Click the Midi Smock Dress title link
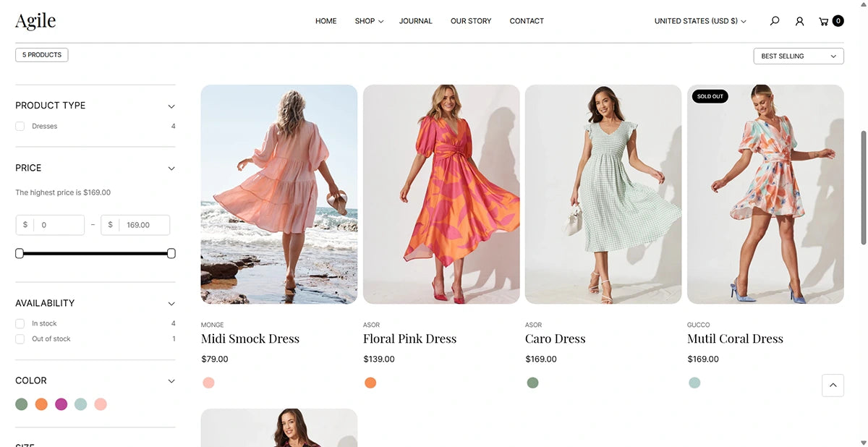The width and height of the screenshot is (868, 447). pos(250,339)
